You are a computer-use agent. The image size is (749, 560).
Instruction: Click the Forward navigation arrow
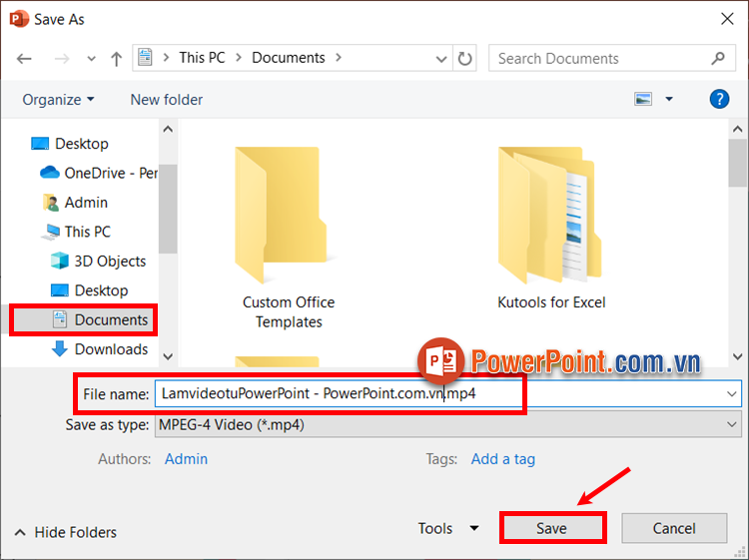(x=62, y=59)
